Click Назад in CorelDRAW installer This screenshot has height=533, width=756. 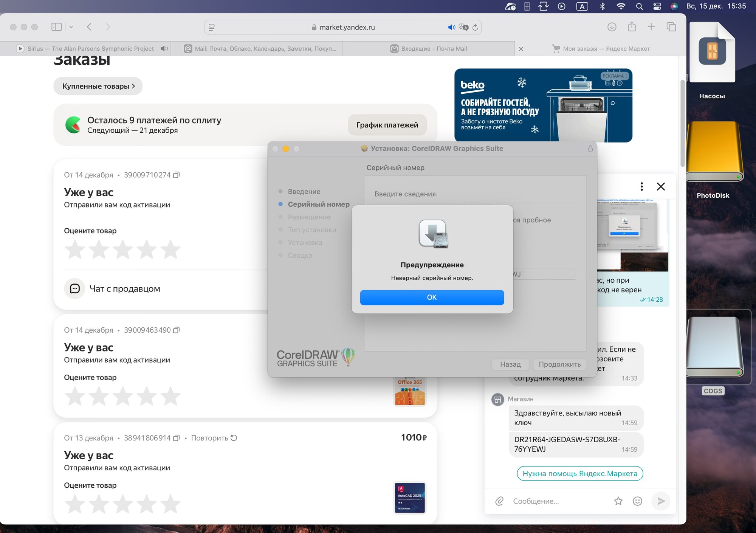[510, 364]
